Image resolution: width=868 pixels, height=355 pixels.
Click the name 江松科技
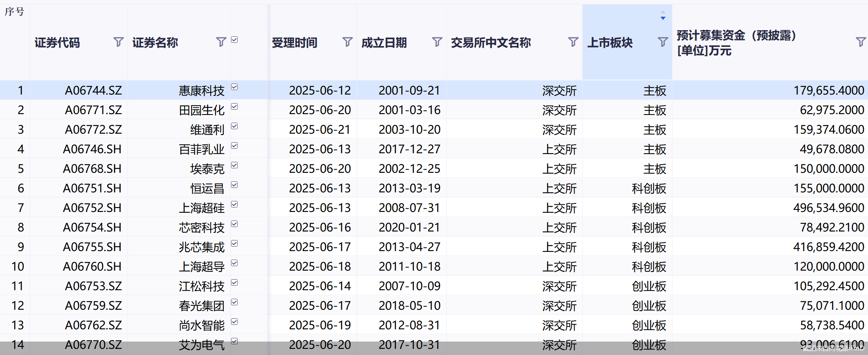point(202,286)
